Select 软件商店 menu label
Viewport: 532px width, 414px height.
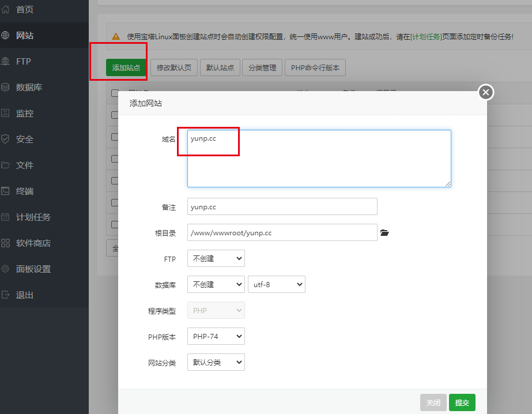click(x=33, y=243)
